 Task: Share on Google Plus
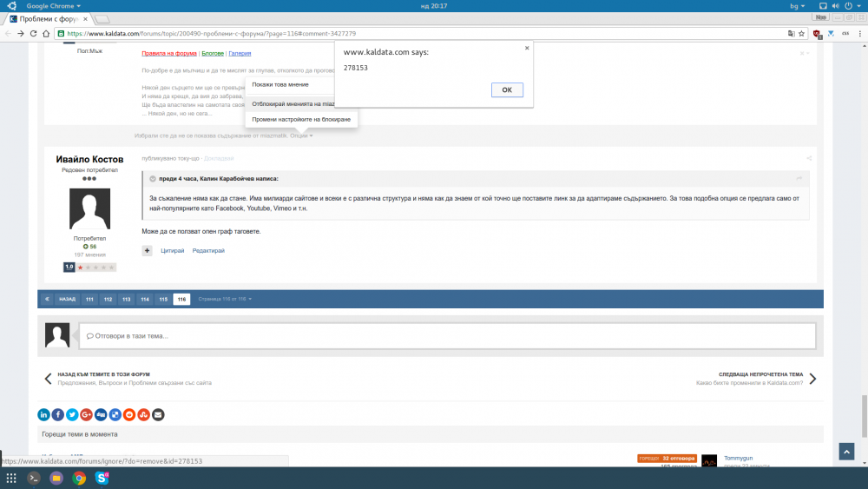[86, 414]
